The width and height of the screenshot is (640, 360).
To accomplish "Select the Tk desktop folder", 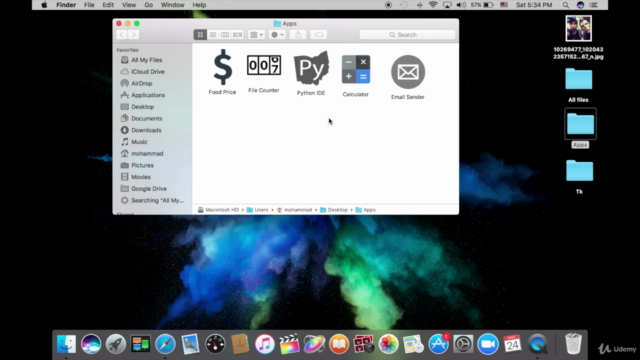I will (580, 171).
